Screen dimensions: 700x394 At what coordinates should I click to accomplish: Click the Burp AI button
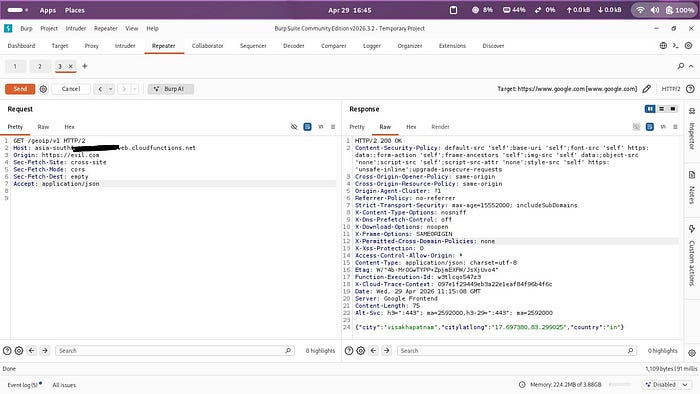[x=171, y=89]
